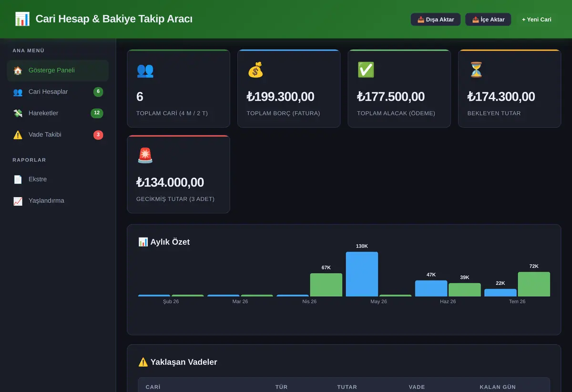Click the chart icon beside Yaşlandırma
This screenshot has height=392, width=572.
point(18,201)
